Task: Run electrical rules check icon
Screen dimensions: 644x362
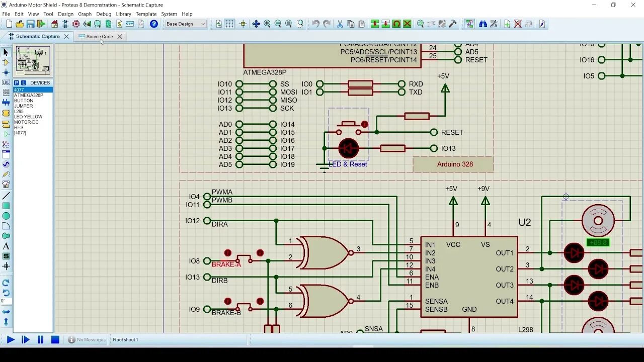Action: pos(542,24)
